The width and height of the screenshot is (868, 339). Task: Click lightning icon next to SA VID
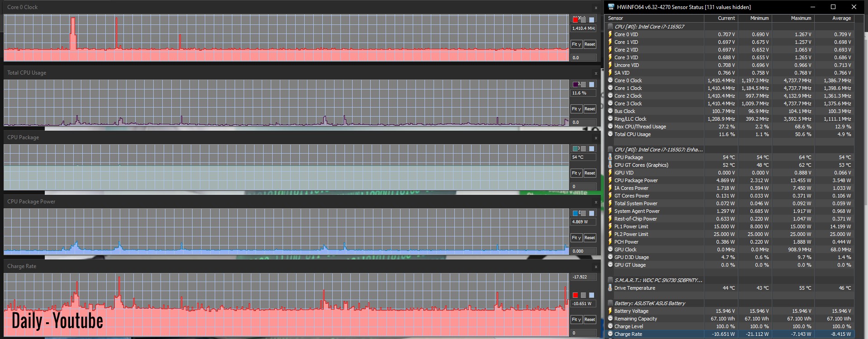pos(610,73)
